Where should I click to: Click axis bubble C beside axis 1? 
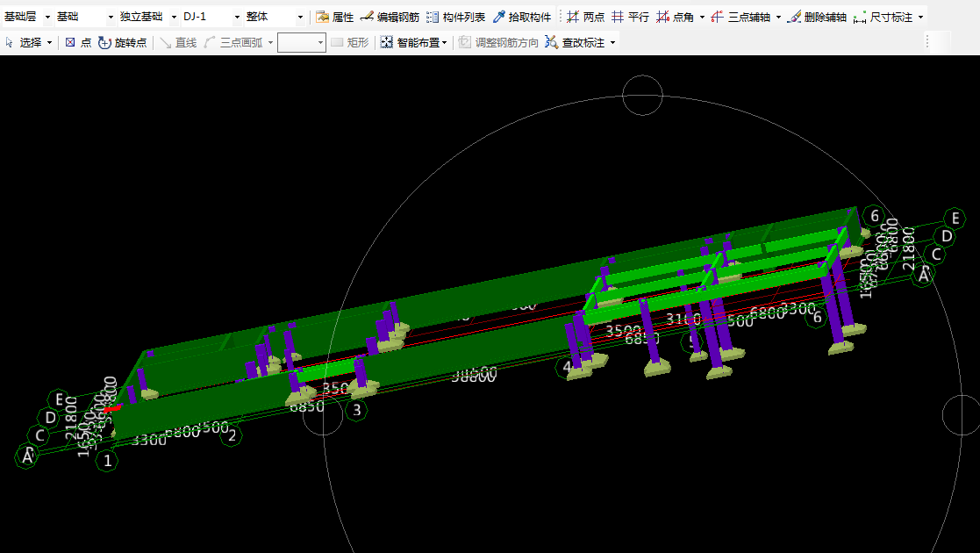[x=40, y=435]
